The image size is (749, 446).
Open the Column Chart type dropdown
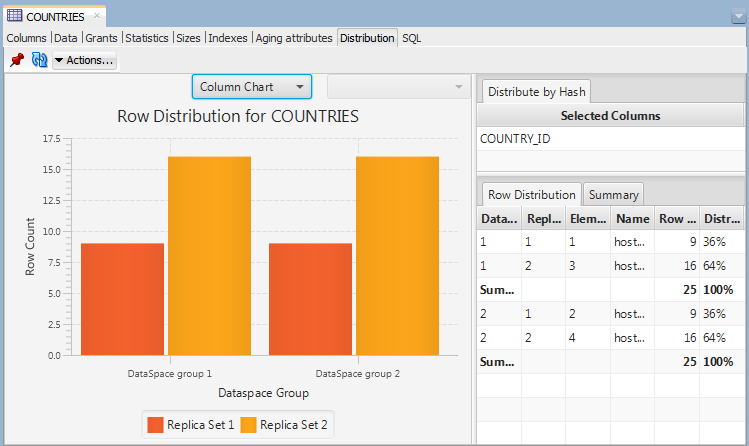click(x=252, y=87)
